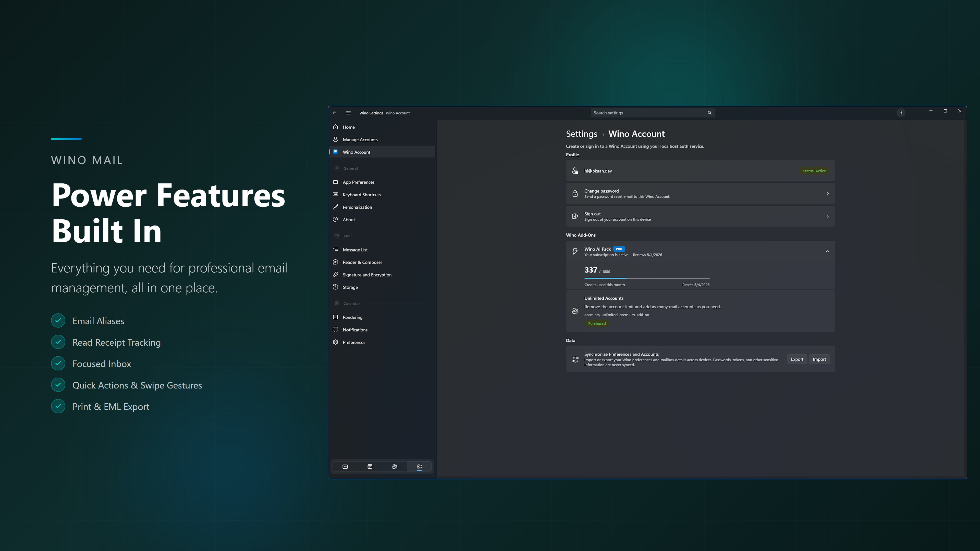Click the About info icon
Screen dimensions: 980x551
pyautogui.click(x=336, y=220)
